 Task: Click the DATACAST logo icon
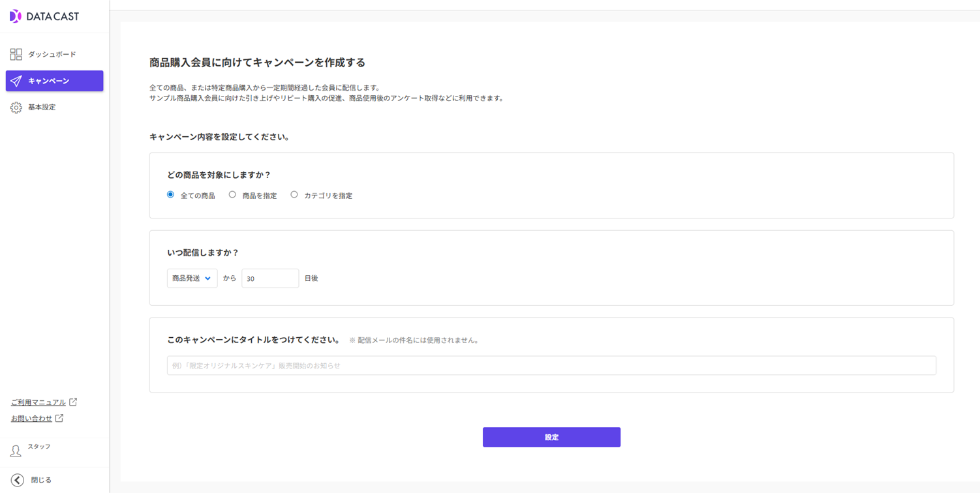(16, 16)
